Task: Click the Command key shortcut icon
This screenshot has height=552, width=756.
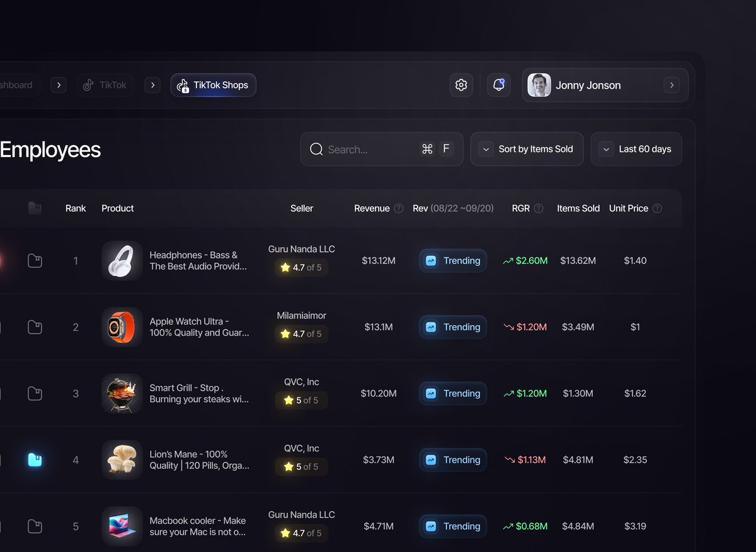Action: (x=427, y=149)
